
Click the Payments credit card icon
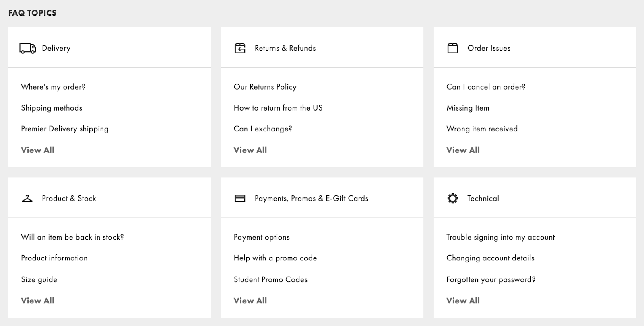tap(240, 199)
